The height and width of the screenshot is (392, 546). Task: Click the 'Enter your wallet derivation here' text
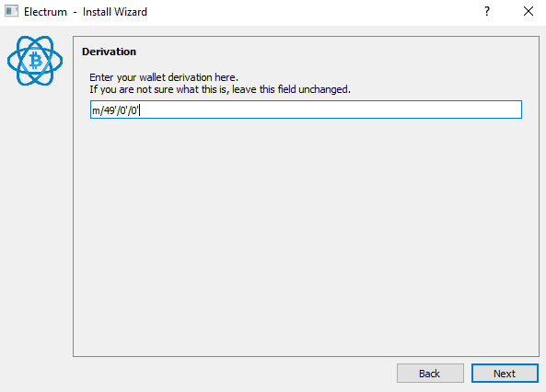tap(164, 77)
